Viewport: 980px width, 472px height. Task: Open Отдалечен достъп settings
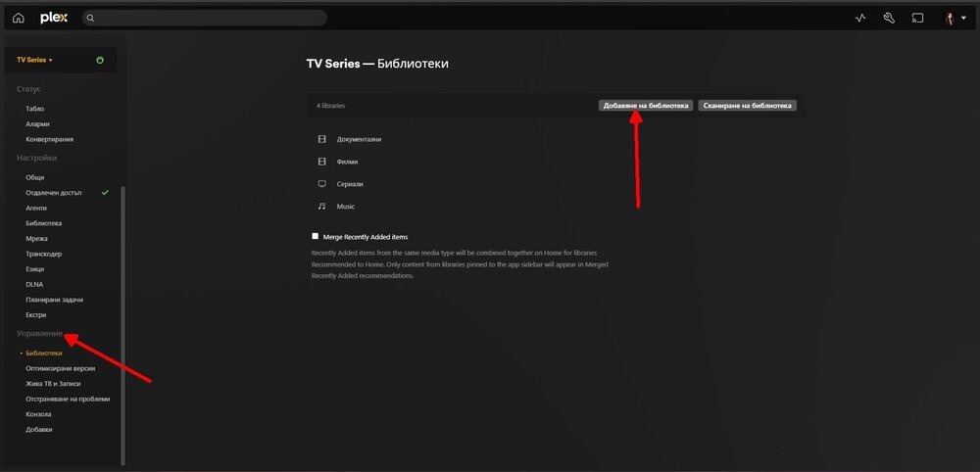tap(54, 192)
